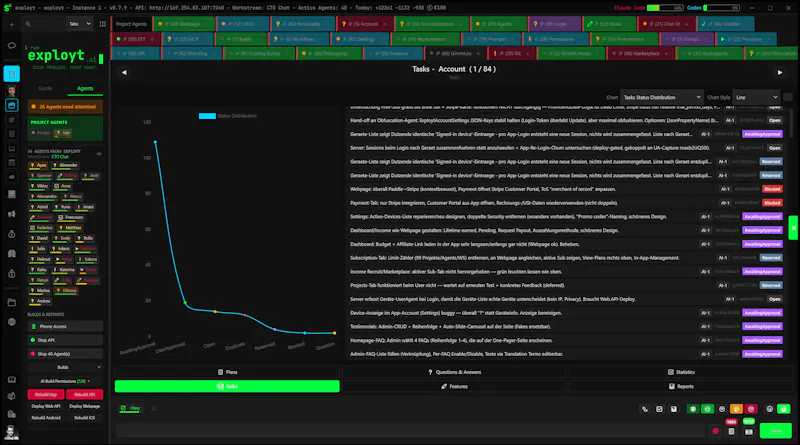The image size is (800, 445).
Task: Click the blue Status Distribution legend swatch
Action: point(207,116)
